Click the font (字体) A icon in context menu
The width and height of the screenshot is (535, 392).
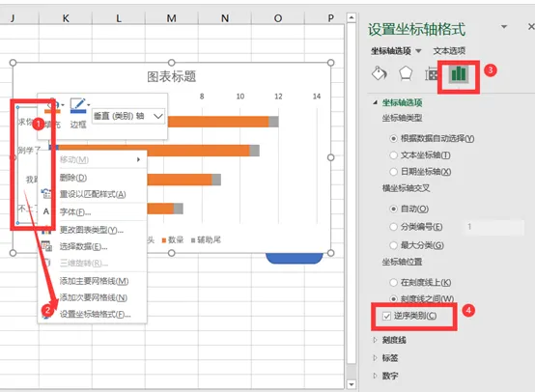(x=46, y=211)
